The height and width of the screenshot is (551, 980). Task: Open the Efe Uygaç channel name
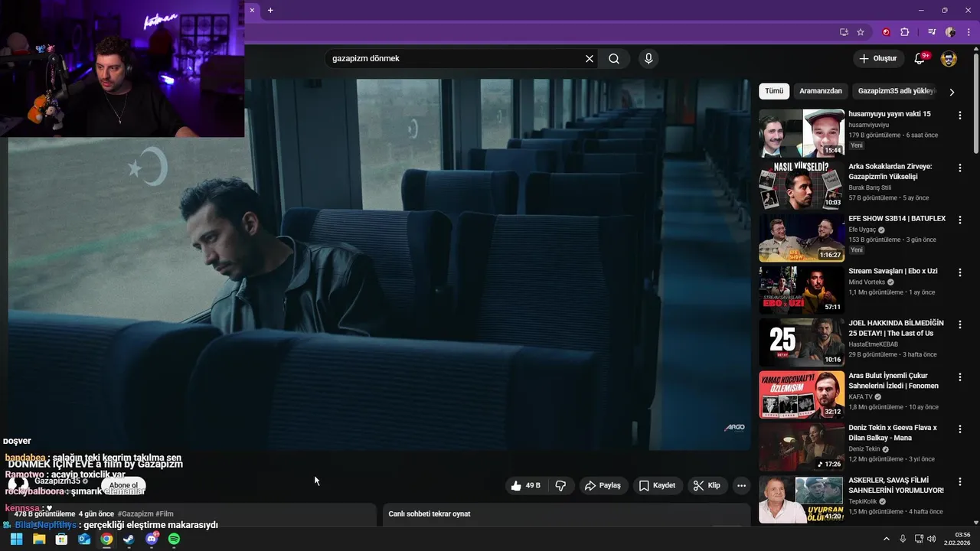(x=862, y=230)
